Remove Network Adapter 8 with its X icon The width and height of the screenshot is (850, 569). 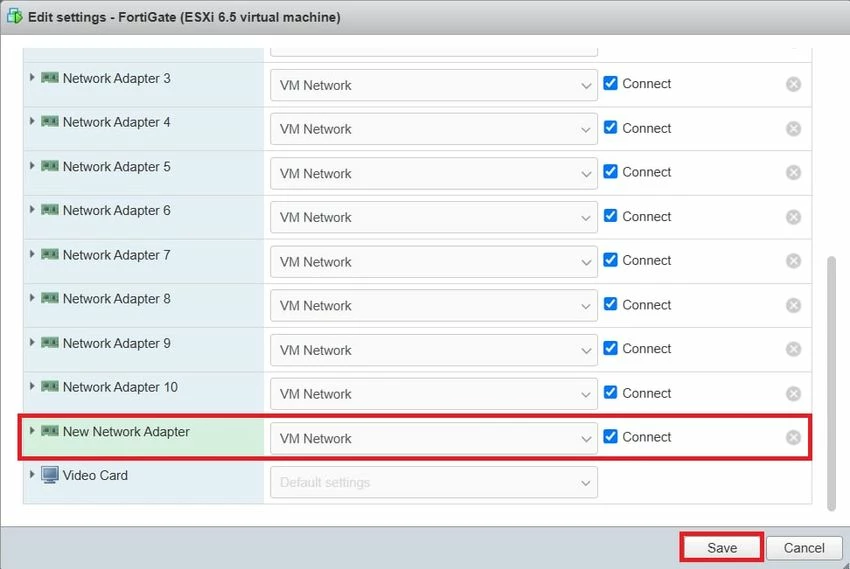pos(793,305)
